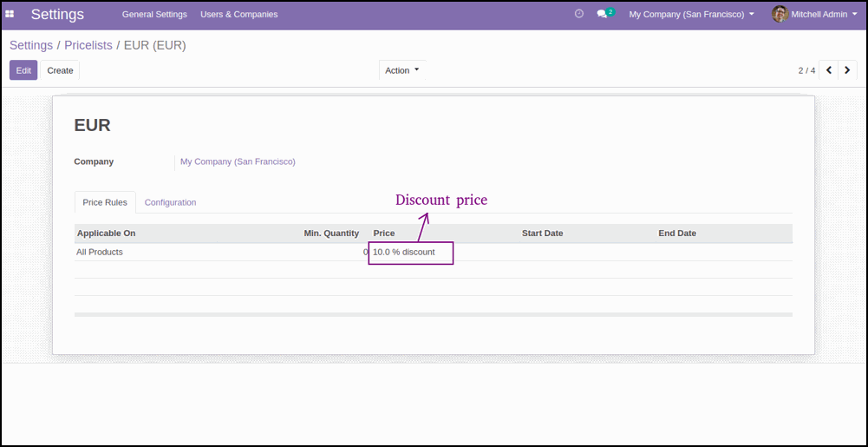The height and width of the screenshot is (447, 868).
Task: Select the All Products rule row
Action: click(x=434, y=252)
